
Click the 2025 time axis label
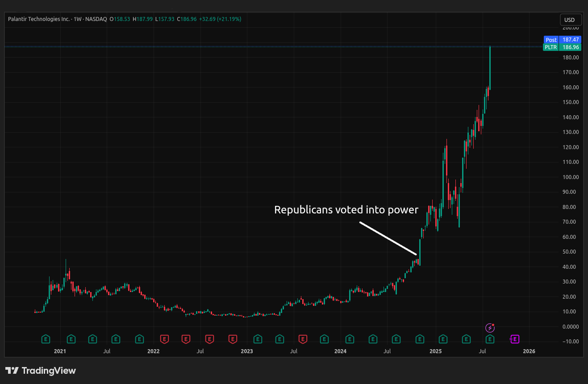coord(435,351)
